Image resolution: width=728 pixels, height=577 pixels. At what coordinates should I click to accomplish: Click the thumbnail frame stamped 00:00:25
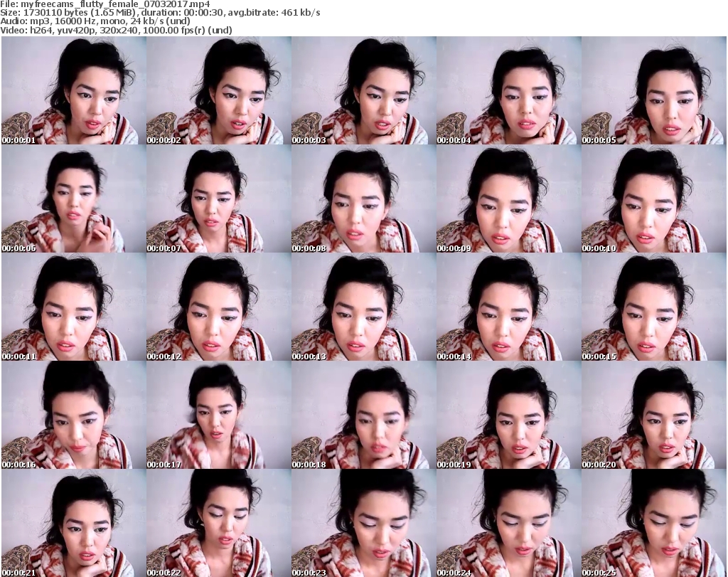pos(654,523)
